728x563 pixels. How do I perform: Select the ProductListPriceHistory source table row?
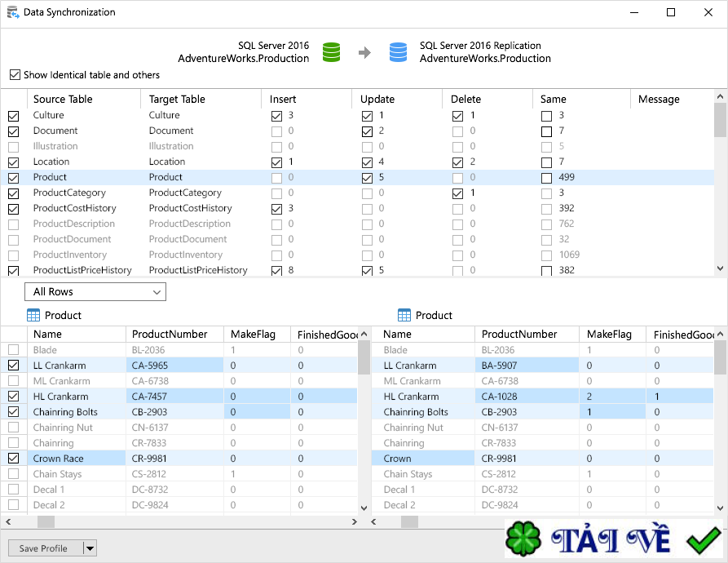click(x=82, y=270)
